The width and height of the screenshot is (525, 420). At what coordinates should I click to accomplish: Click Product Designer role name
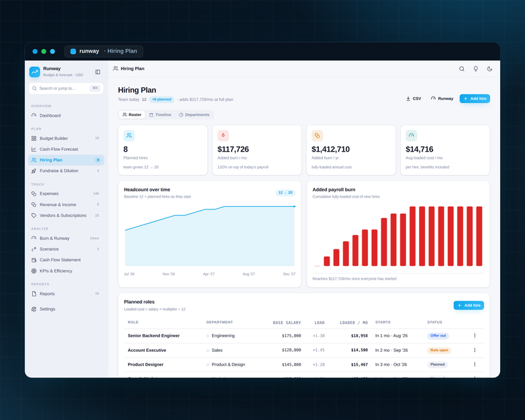coord(146,364)
